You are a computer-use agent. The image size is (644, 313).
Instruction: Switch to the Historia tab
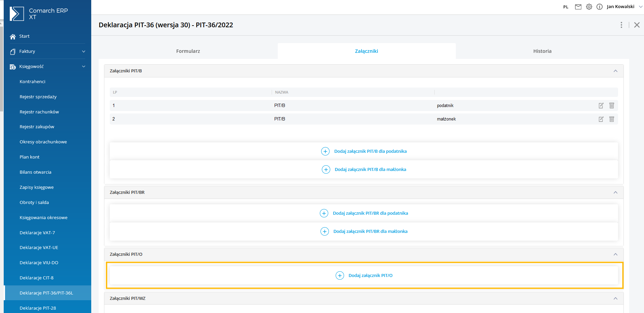[x=542, y=51]
